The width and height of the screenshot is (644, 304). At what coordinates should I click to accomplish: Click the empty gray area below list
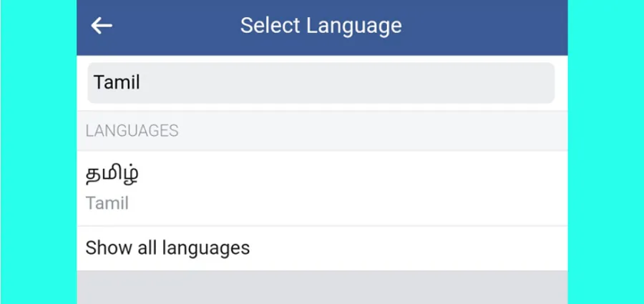(322, 287)
